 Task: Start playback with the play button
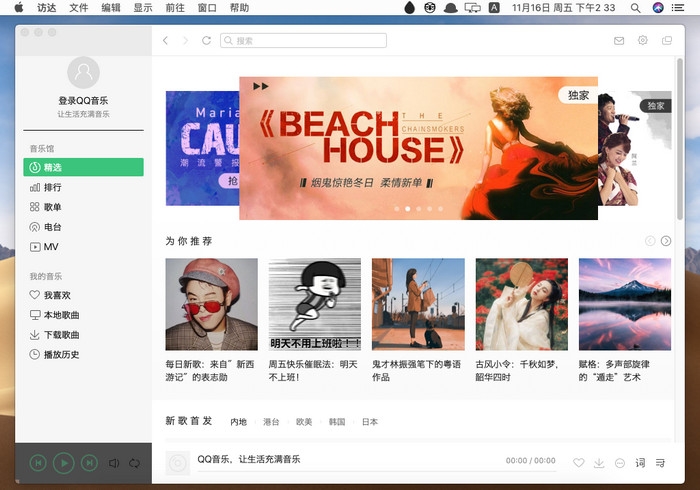64,463
